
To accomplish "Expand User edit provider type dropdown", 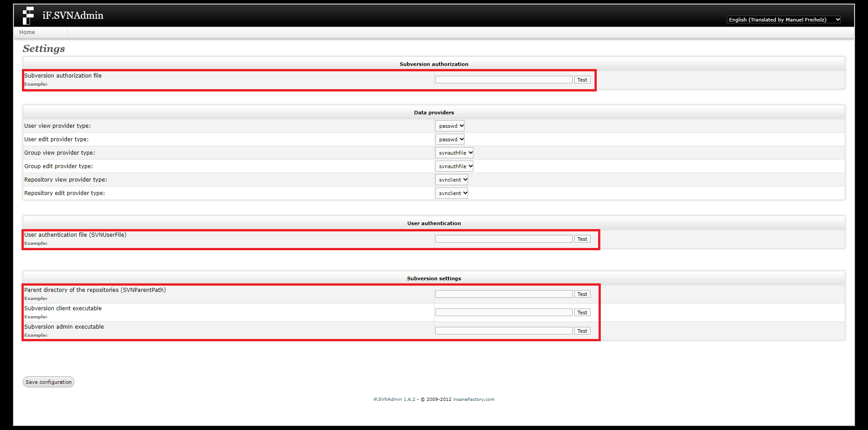I will (450, 139).
